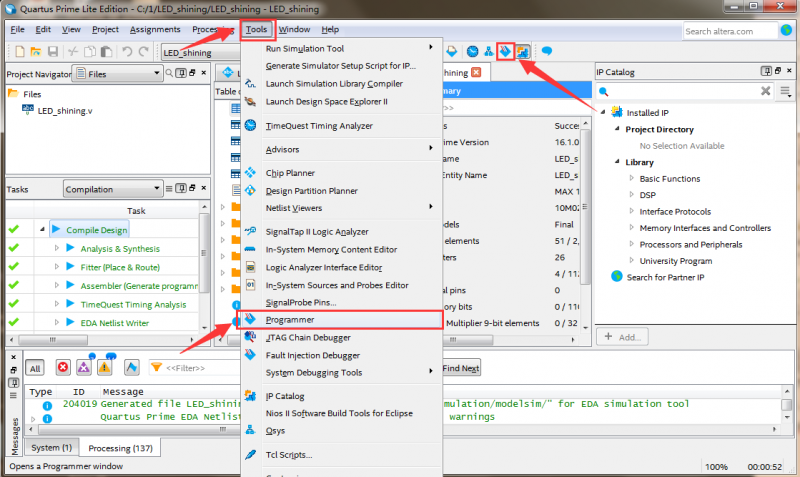
Task: Expand the Fitter (Place & Route) task
Action: point(57,266)
